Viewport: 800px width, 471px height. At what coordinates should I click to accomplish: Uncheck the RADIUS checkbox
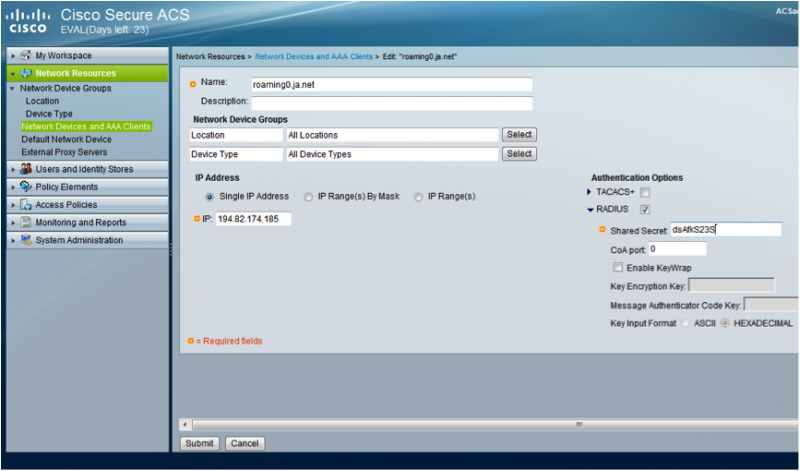click(x=645, y=209)
